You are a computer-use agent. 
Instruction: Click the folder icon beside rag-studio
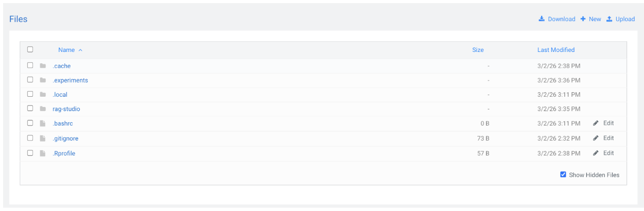tap(43, 109)
